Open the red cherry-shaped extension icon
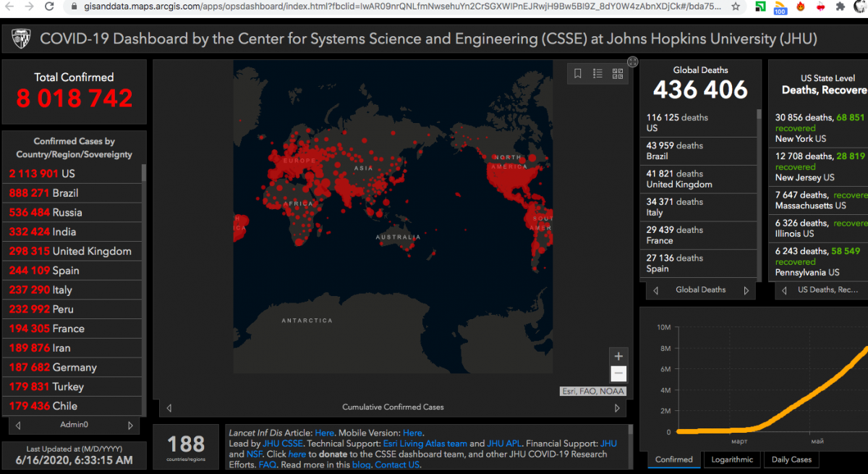The width and height of the screenshot is (868, 474). (x=820, y=7)
